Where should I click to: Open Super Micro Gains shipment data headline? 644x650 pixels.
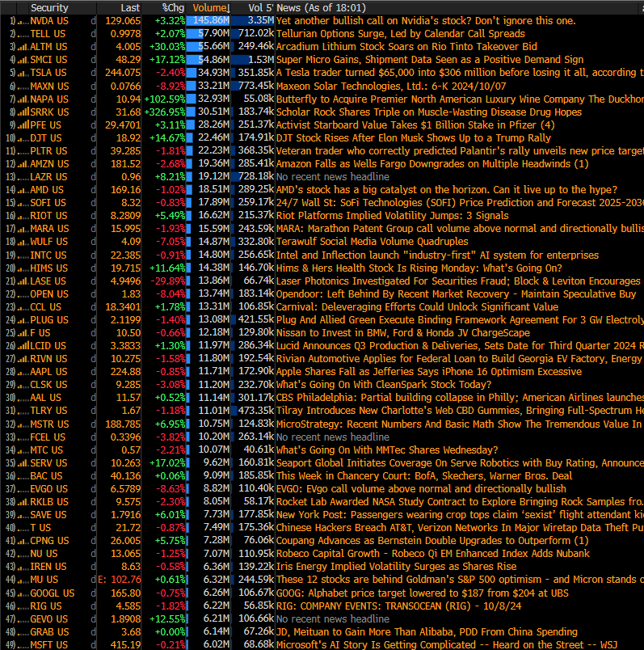pyautogui.click(x=430, y=60)
